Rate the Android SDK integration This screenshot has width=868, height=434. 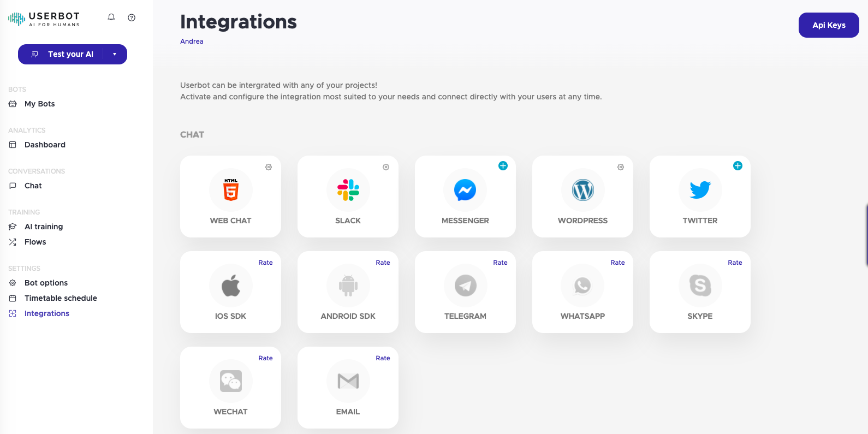click(383, 263)
